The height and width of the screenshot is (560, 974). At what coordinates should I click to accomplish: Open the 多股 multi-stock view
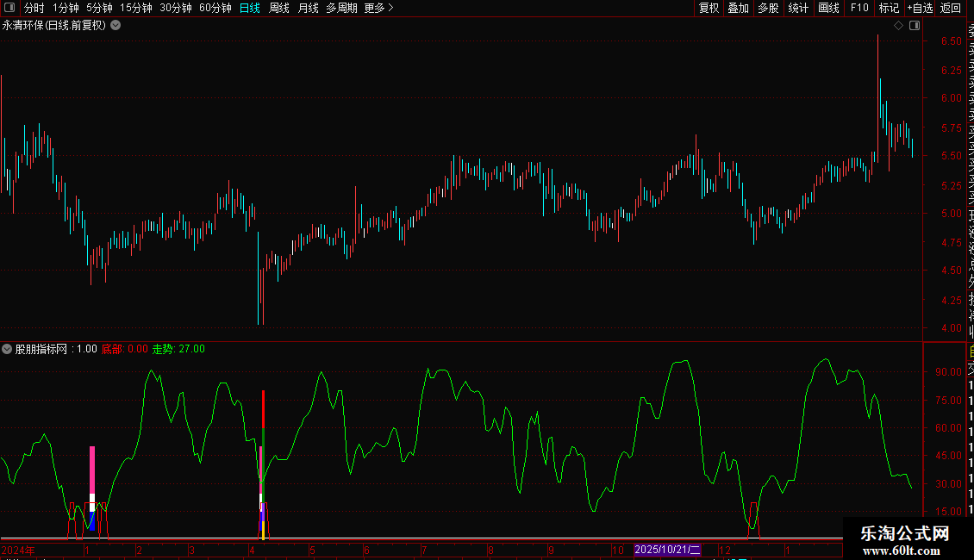[768, 8]
